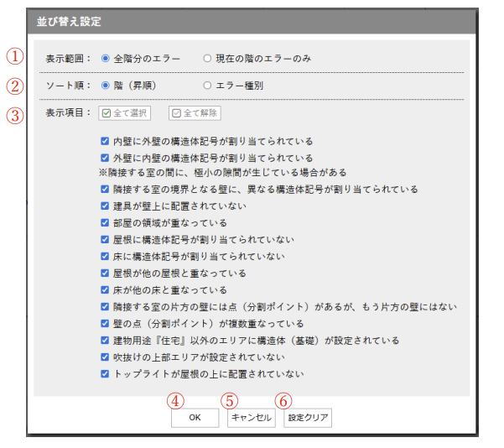Viewport: 504px width, 448px height.
Task: Uncheck 外壁に内壁の構造体記号が割り当てられている
Action: pyautogui.click(x=105, y=158)
